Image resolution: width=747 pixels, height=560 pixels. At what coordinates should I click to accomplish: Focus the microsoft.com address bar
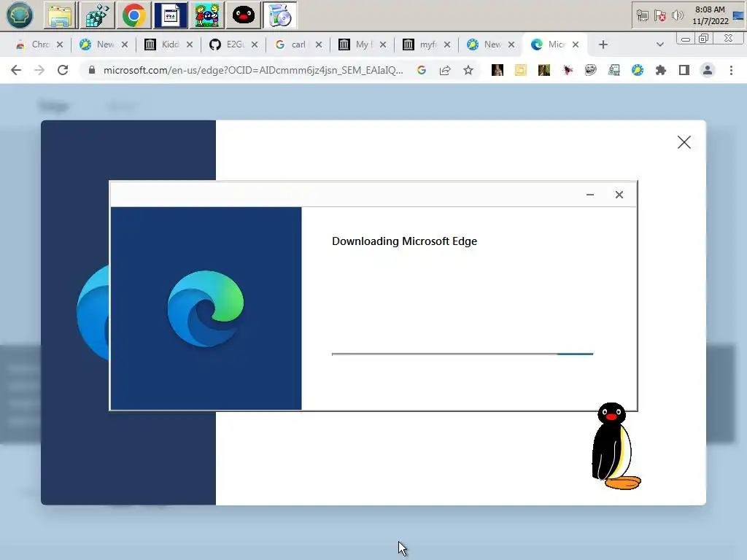click(253, 71)
